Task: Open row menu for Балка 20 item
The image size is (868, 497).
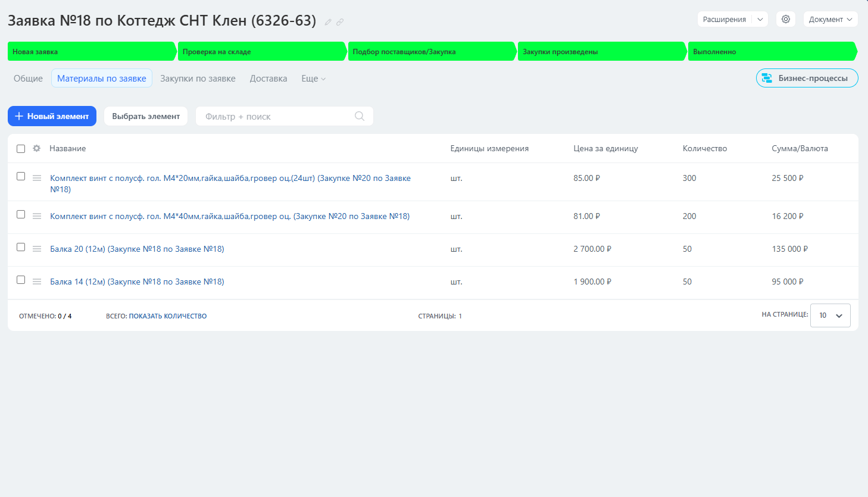Action: [37, 249]
